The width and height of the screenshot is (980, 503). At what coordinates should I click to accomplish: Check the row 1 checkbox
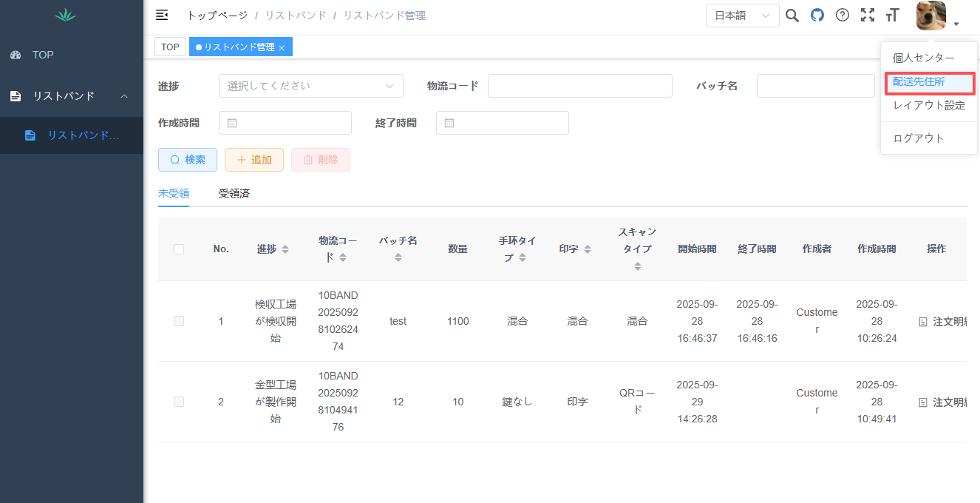click(179, 321)
